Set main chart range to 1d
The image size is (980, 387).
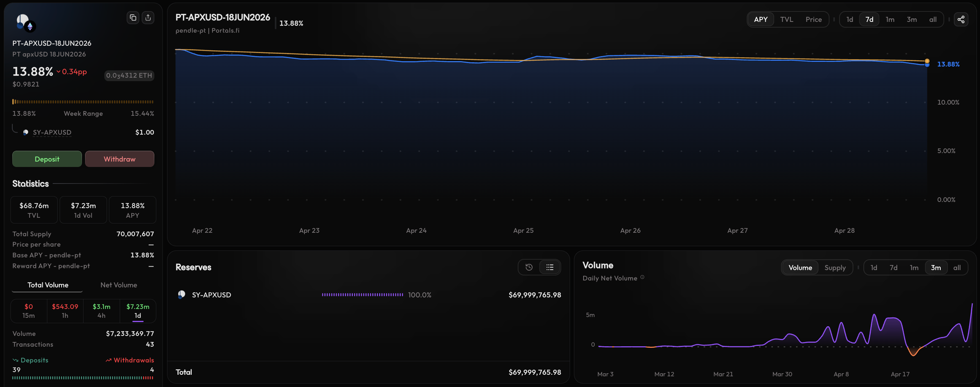tap(850, 20)
